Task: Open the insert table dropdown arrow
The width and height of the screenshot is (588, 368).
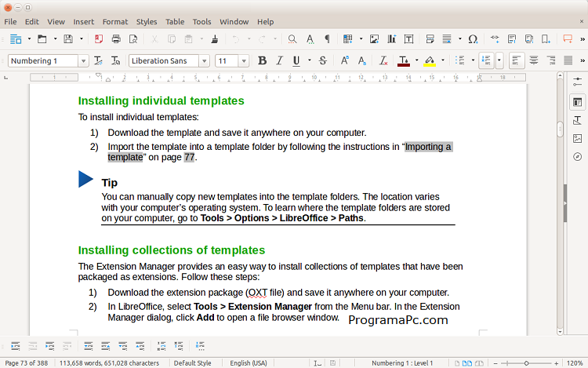Action: pyautogui.click(x=361, y=39)
